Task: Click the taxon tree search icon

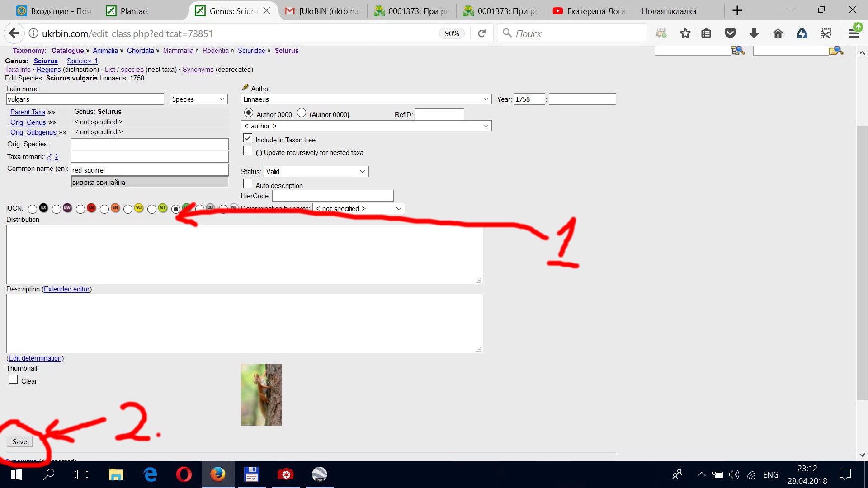Action: (737, 51)
